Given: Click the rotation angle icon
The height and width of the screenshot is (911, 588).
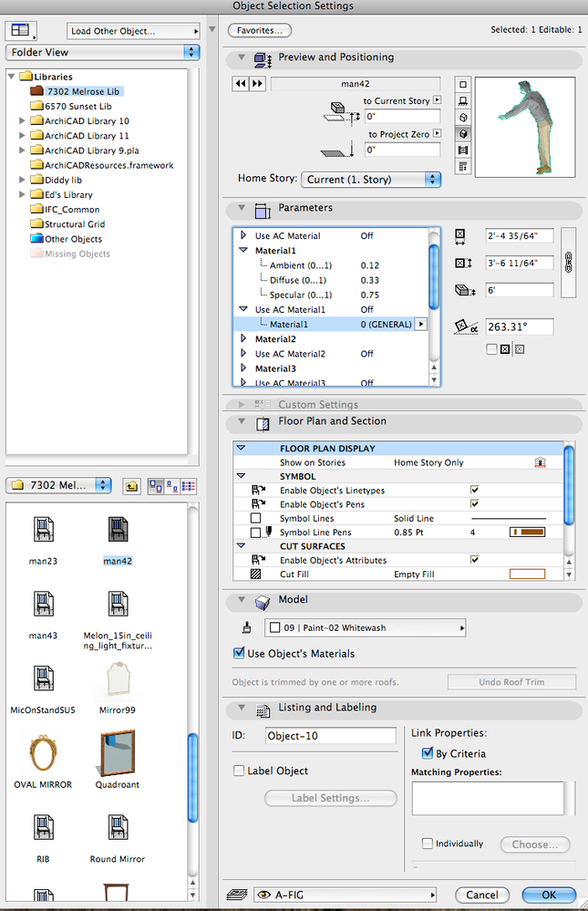Looking at the screenshot, I should point(466,326).
